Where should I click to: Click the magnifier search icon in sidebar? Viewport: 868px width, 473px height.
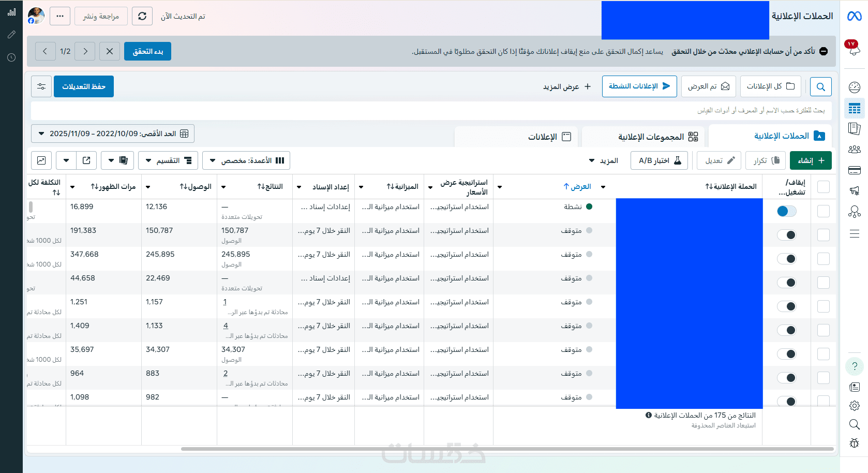pyautogui.click(x=855, y=424)
